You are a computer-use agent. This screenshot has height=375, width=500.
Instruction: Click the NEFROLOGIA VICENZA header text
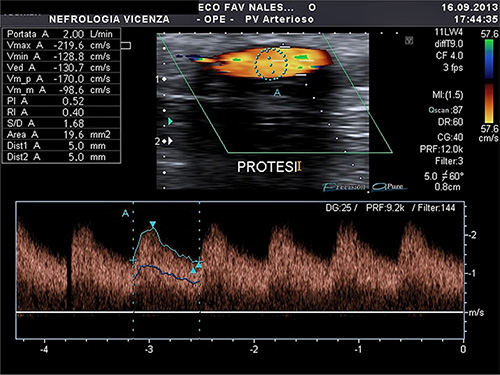click(x=109, y=19)
